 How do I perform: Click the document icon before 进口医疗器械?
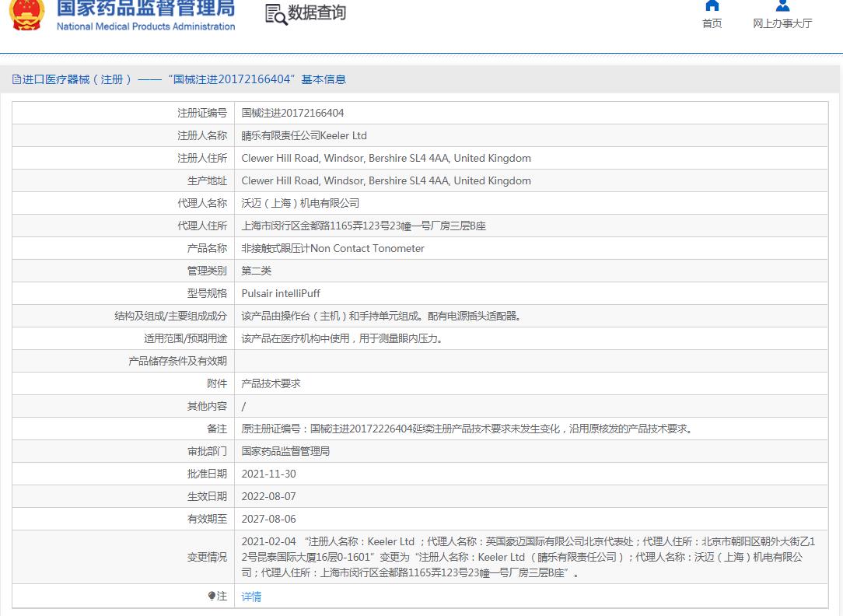[16, 79]
